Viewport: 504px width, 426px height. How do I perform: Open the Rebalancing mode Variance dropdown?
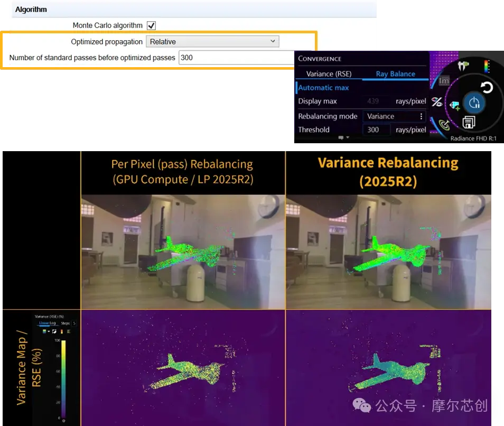click(x=394, y=116)
